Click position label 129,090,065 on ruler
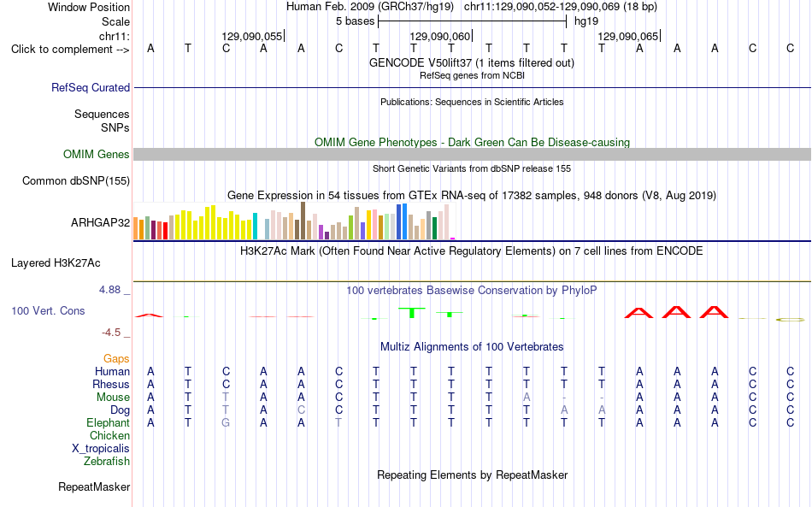Screen dimensions: 812x507 click(627, 36)
